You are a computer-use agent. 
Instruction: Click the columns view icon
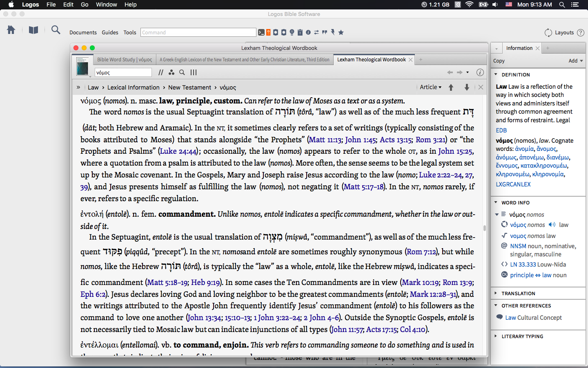(194, 72)
